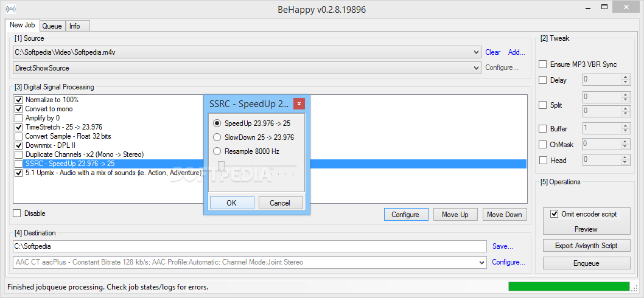The width and height of the screenshot is (644, 298).
Task: Click the Save... destination link
Action: pyautogui.click(x=502, y=246)
